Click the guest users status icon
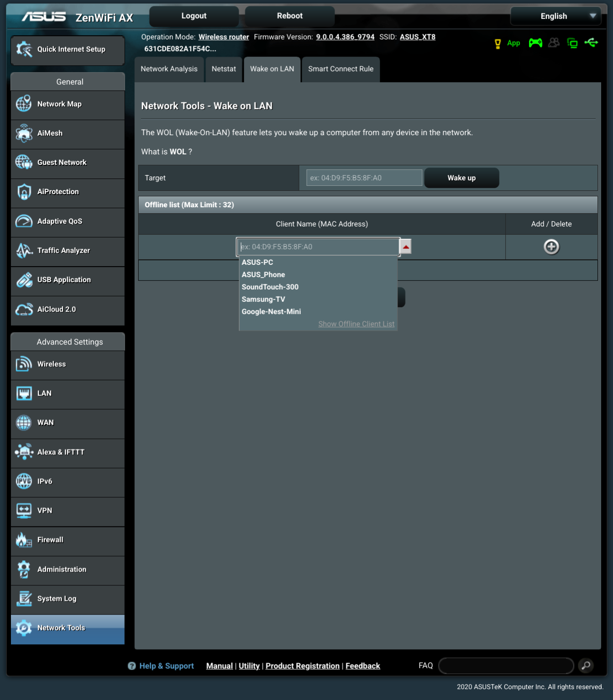The height and width of the screenshot is (700, 613). pyautogui.click(x=554, y=43)
